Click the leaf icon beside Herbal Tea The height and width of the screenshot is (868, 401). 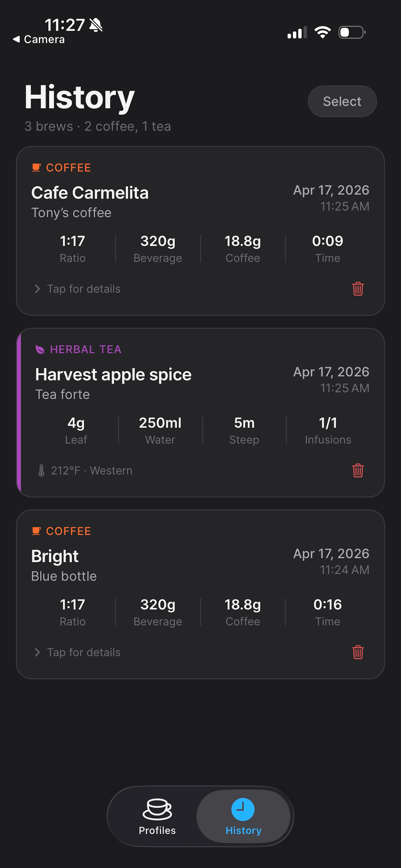(x=40, y=349)
